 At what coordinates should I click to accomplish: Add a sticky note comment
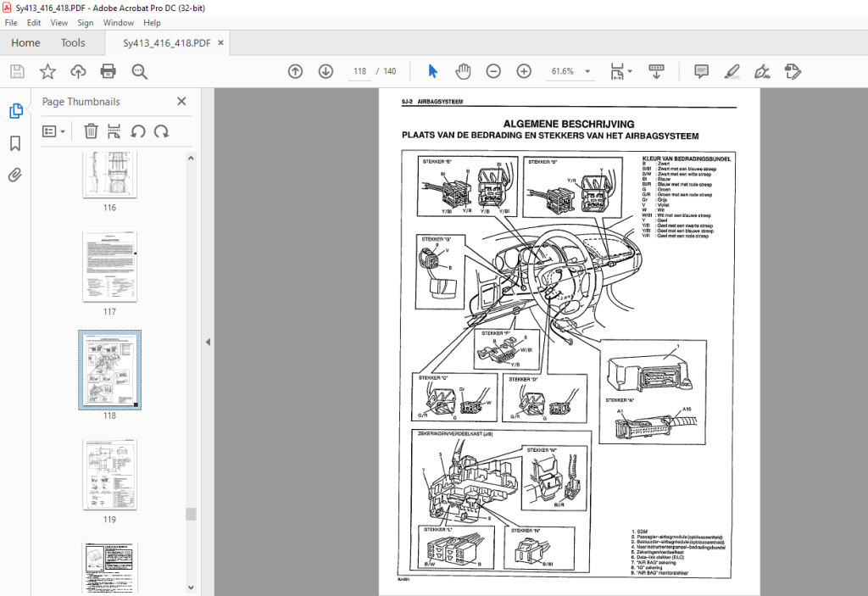[701, 71]
